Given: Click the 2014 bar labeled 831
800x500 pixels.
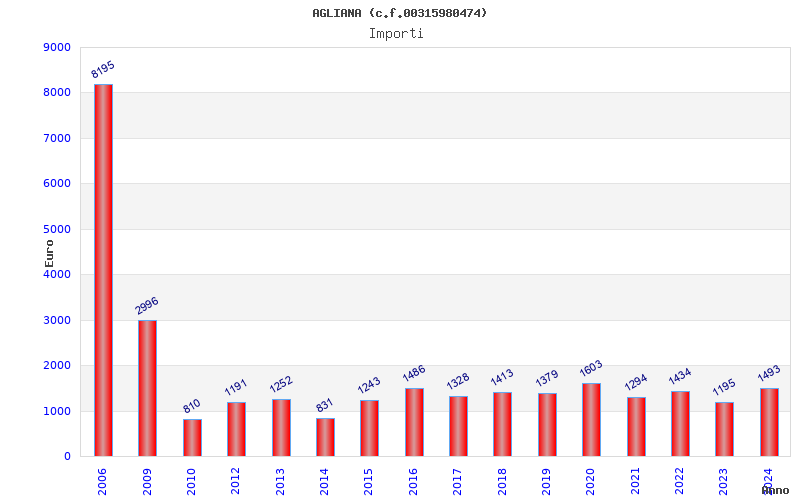Looking at the screenshot, I should (325, 437).
